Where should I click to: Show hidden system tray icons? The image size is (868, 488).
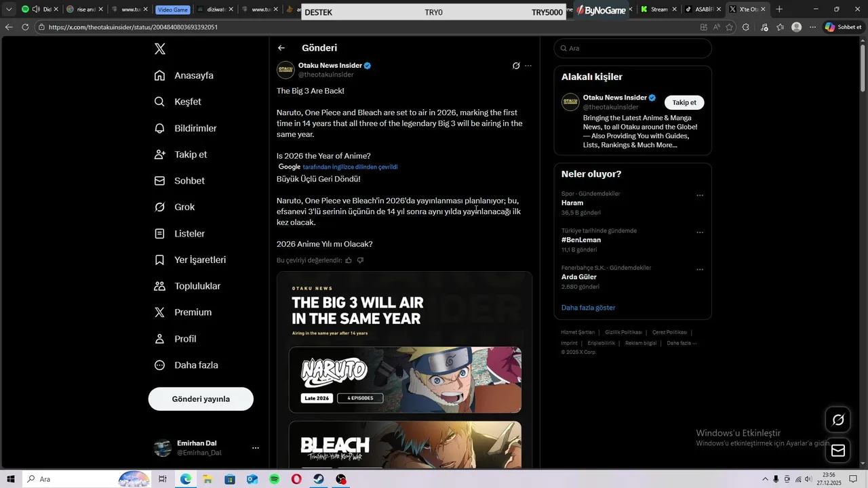pos(765,479)
